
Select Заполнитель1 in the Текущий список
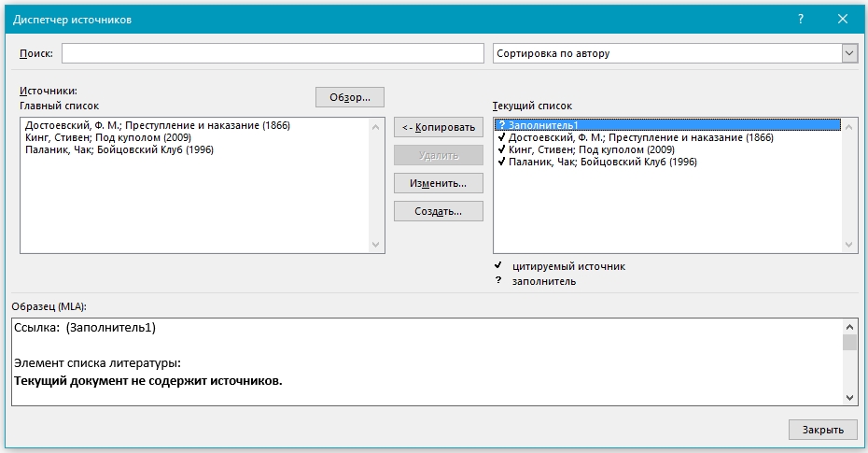pyautogui.click(x=543, y=125)
